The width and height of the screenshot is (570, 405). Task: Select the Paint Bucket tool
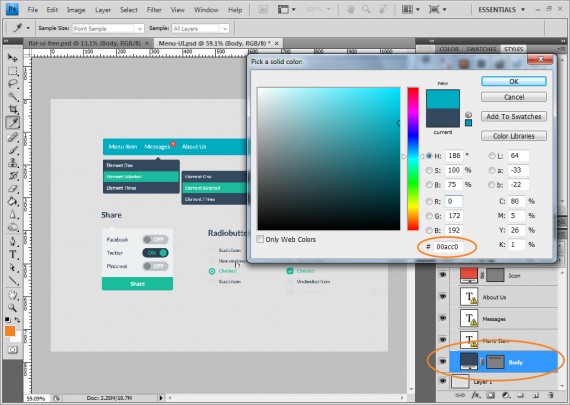point(13,201)
